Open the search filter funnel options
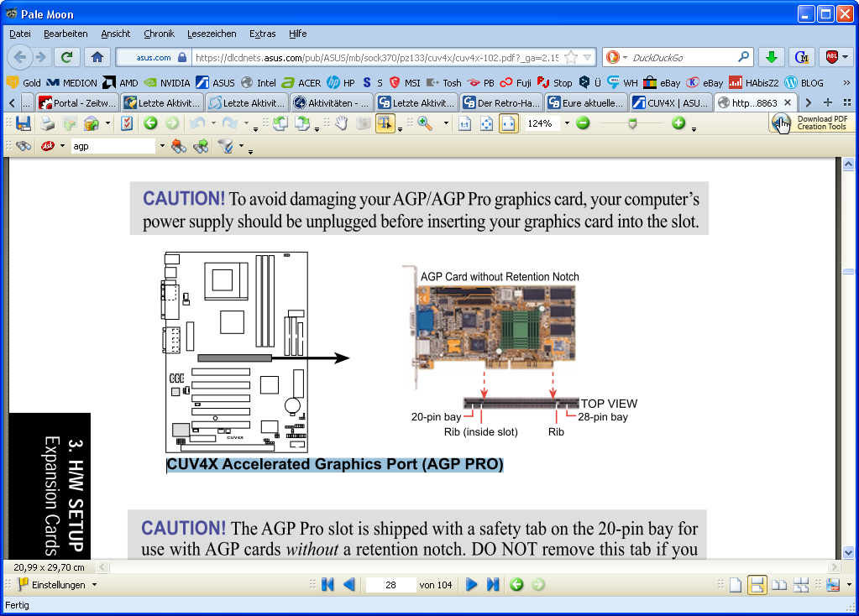859x616 pixels. (x=225, y=146)
